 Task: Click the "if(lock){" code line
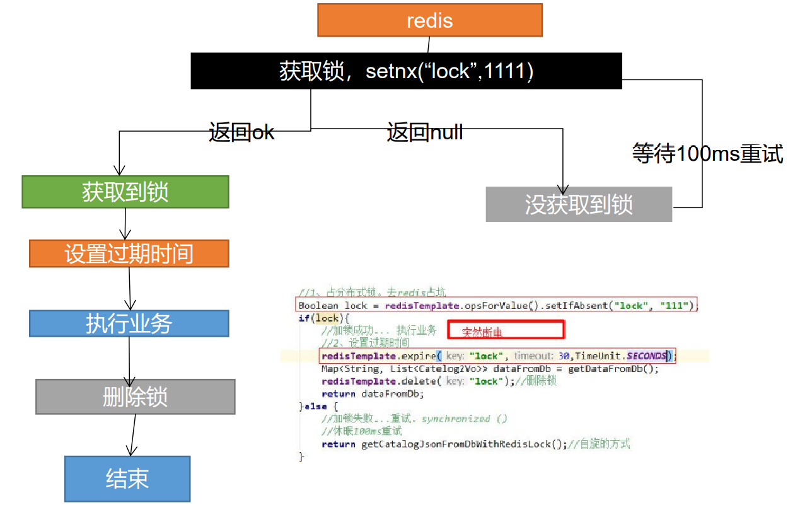[324, 318]
